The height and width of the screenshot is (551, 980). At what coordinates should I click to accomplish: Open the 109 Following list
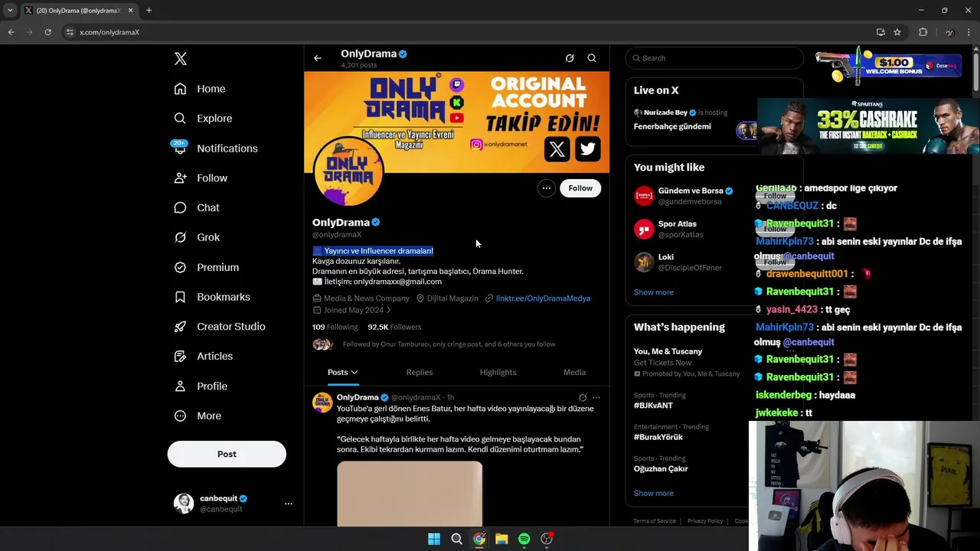point(335,327)
